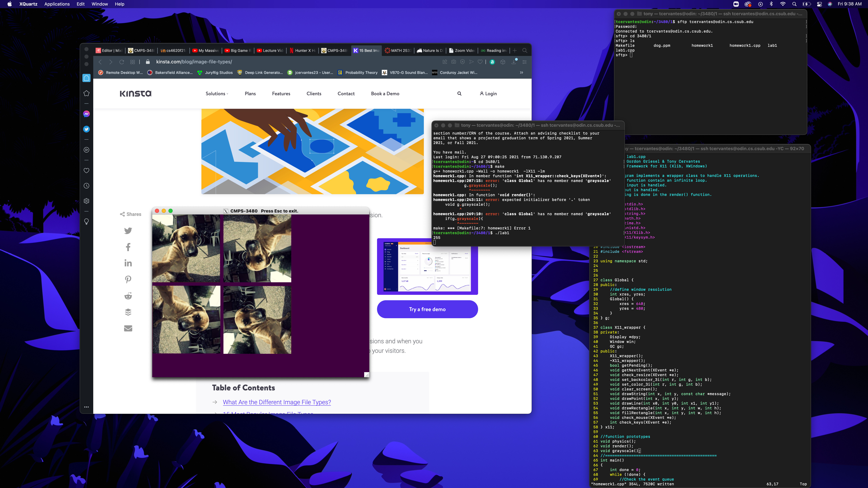This screenshot has height=488, width=868.
Task: Open History clock in the sidebar
Action: point(86,186)
